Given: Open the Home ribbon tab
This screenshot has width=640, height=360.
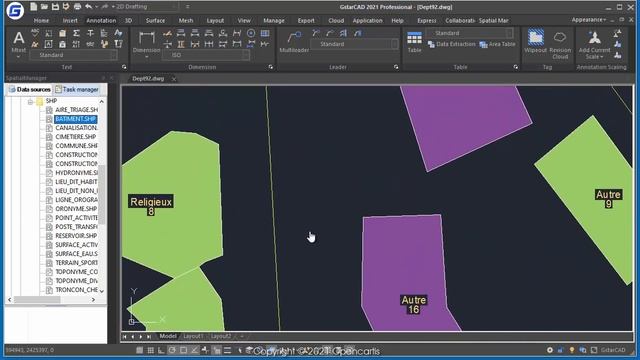Looking at the screenshot, I should click(41, 20).
